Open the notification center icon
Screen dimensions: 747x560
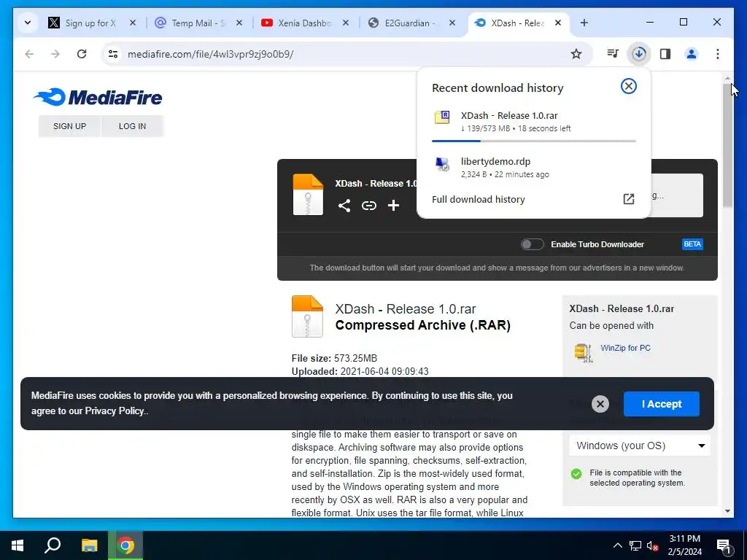coord(724,545)
